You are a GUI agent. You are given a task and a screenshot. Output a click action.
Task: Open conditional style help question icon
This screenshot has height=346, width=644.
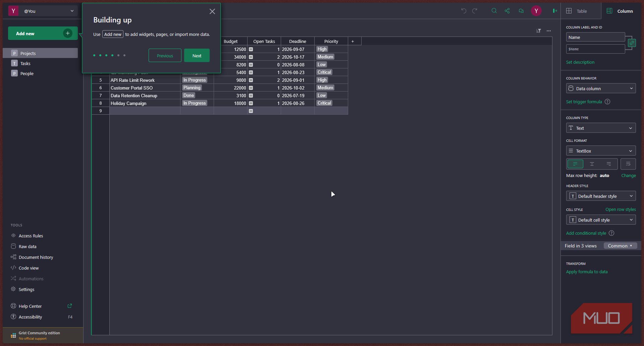click(x=611, y=233)
